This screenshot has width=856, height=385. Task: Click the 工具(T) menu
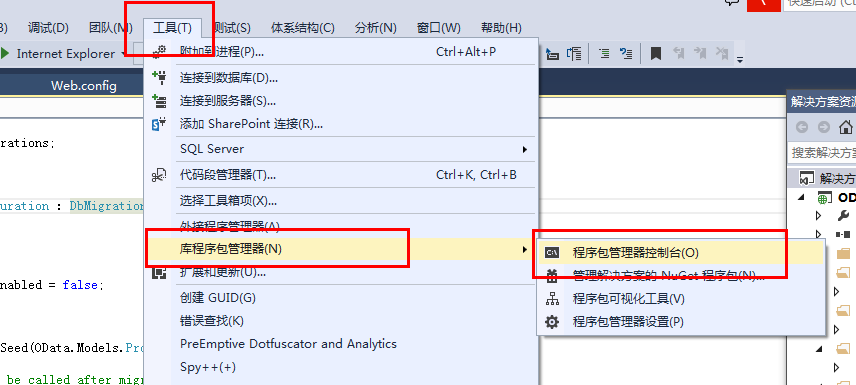point(173,27)
